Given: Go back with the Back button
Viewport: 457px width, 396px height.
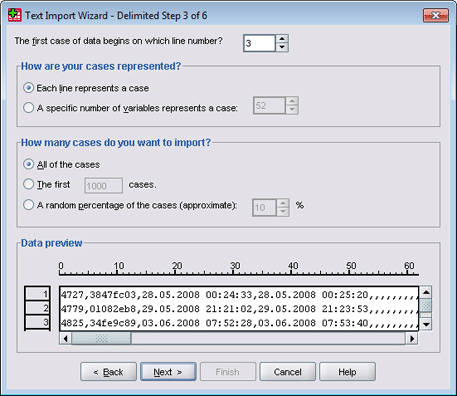Looking at the screenshot, I should [108, 372].
